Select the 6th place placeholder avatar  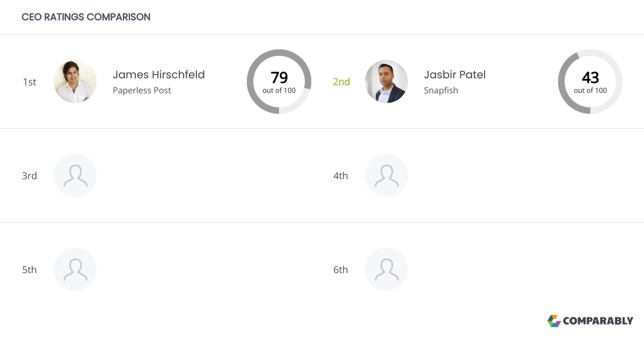click(x=386, y=269)
